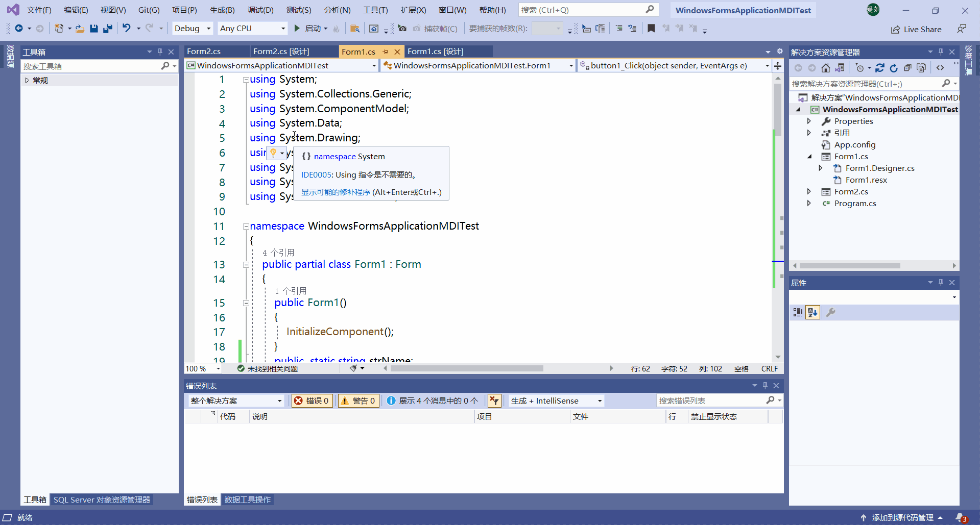
Task: Click the find in files folder icon
Action: pyautogui.click(x=355, y=29)
